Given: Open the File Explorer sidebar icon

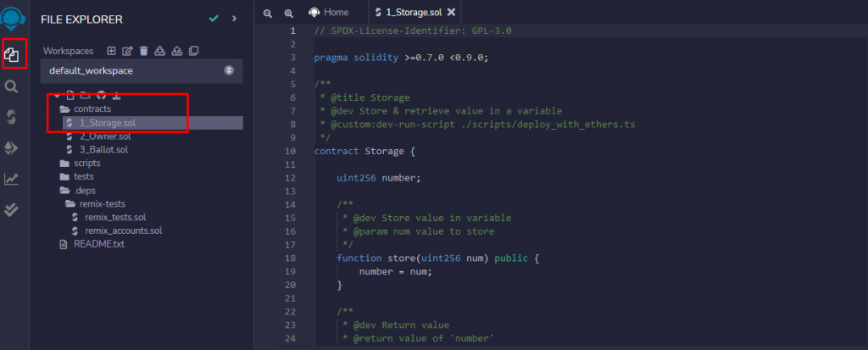Looking at the screenshot, I should coord(12,54).
